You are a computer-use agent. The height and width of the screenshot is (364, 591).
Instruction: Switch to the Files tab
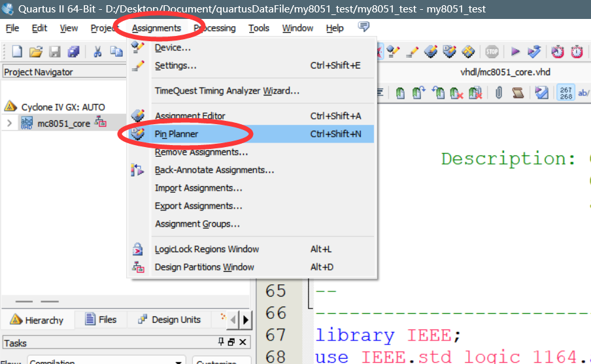(101, 320)
